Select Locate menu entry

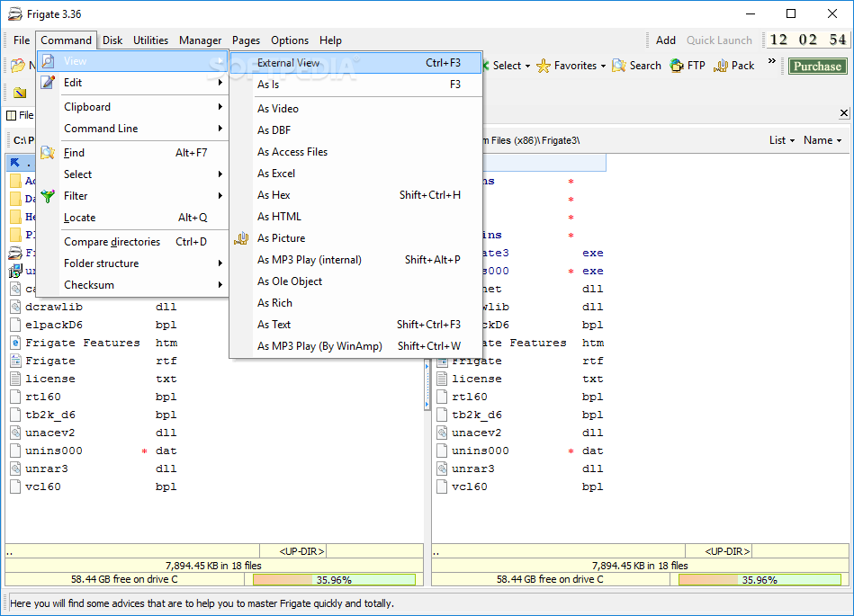[133, 218]
